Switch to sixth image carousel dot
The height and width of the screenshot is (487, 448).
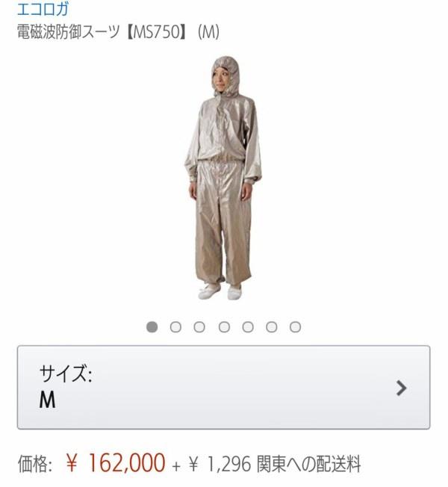[x=272, y=326]
